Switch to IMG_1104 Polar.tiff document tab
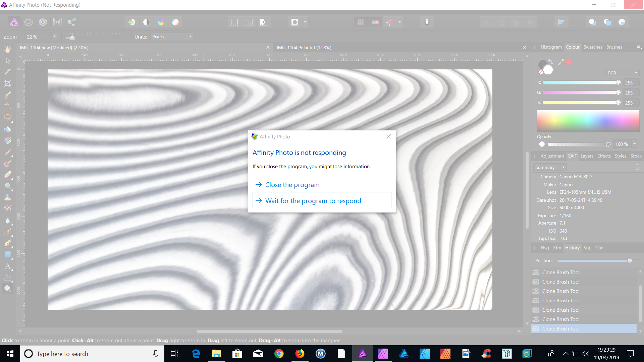The width and height of the screenshot is (644, 362). pos(304,48)
